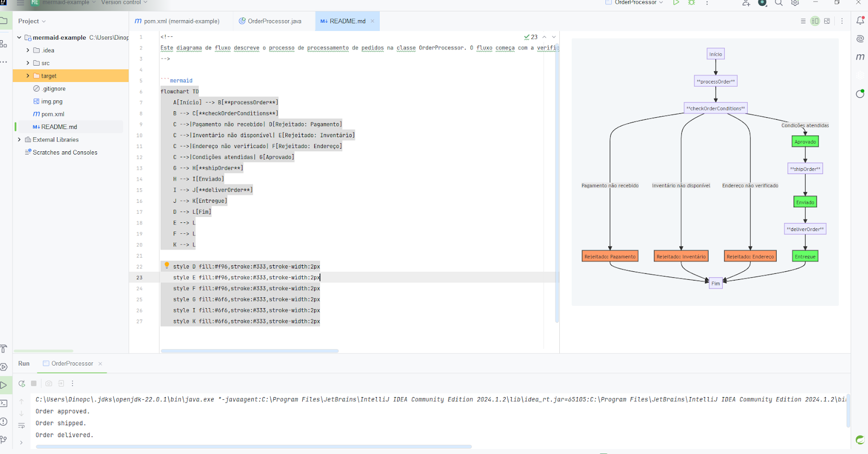Click the intention lightbulb on line 22
The image size is (868, 454).
[167, 266]
